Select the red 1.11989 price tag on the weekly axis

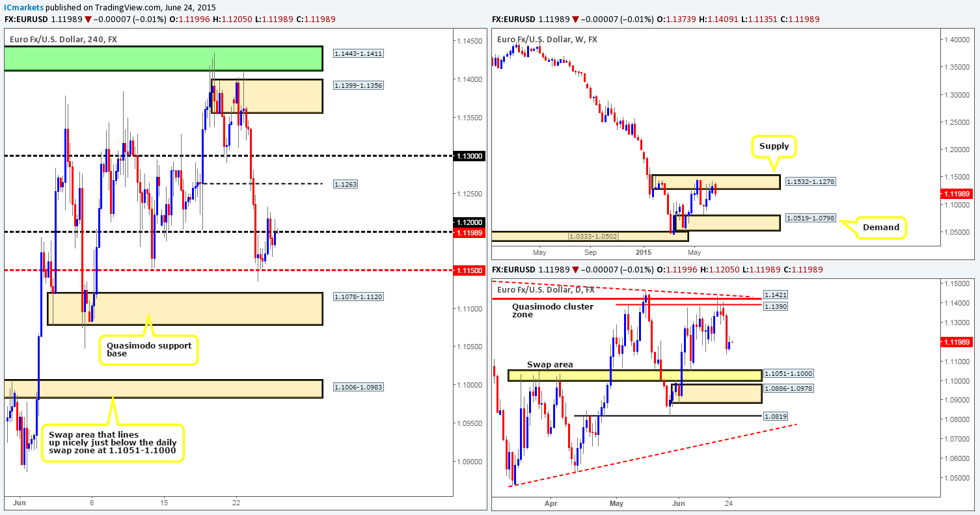957,193
